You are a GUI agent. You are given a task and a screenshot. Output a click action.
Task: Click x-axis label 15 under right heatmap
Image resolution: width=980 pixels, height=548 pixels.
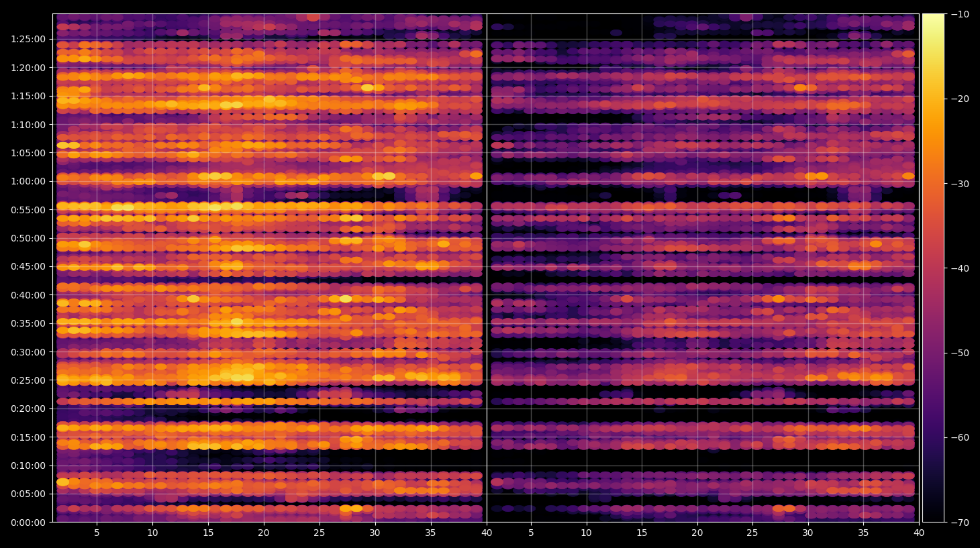(642, 533)
